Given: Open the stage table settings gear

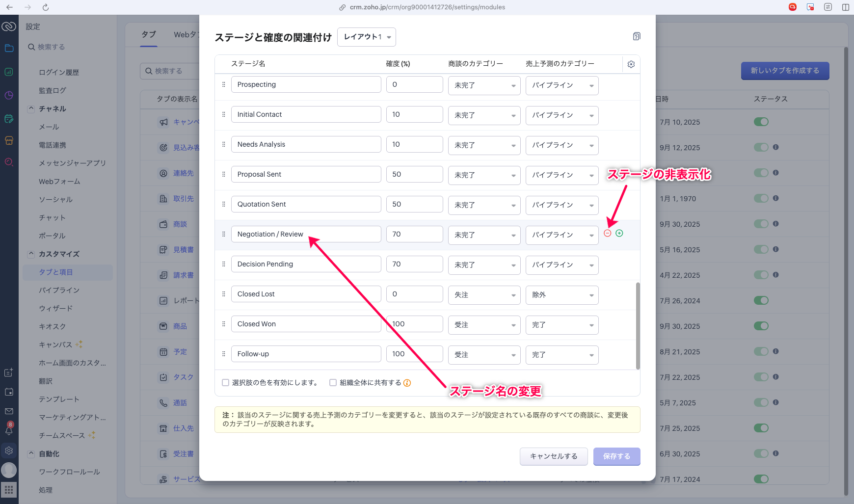Looking at the screenshot, I should tap(631, 64).
